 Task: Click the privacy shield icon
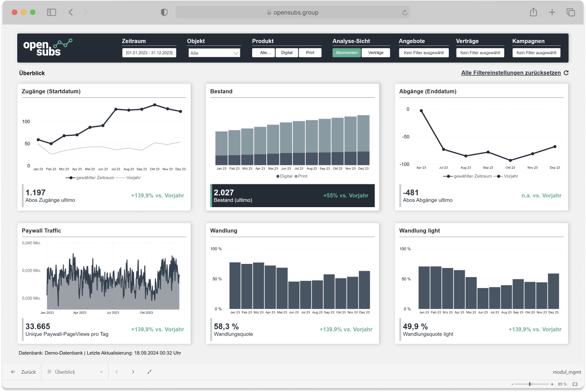164,12
